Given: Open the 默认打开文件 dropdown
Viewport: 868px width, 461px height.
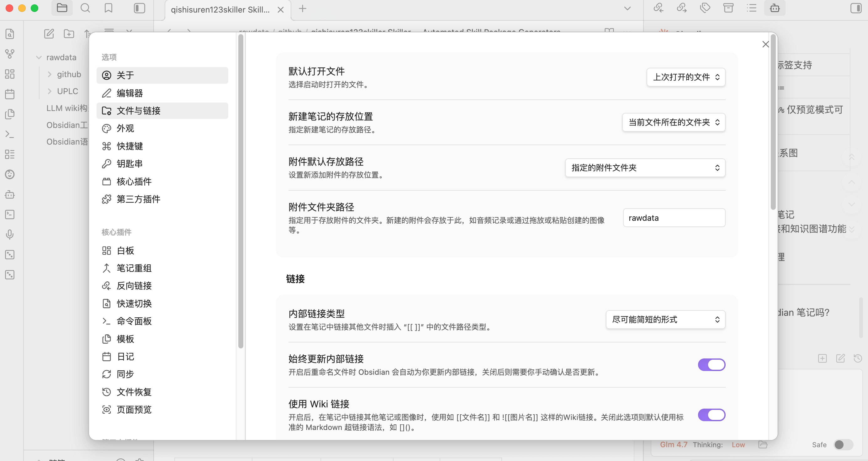Looking at the screenshot, I should (x=686, y=77).
